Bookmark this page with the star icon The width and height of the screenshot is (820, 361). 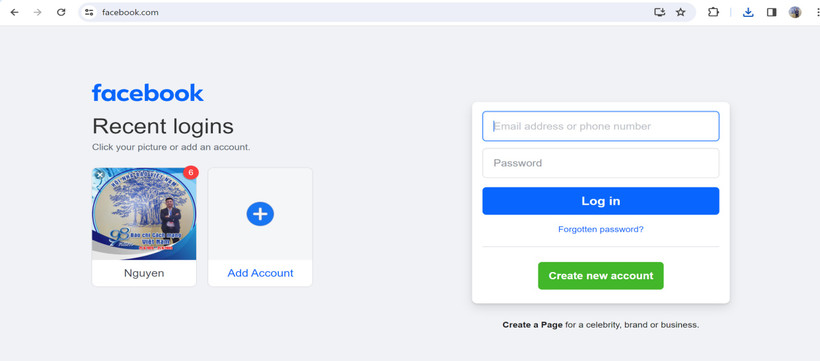680,12
